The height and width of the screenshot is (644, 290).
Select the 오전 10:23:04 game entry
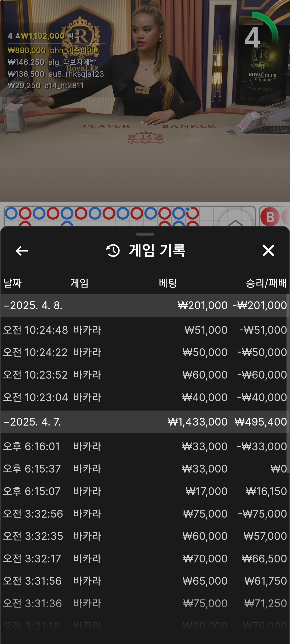point(145,397)
